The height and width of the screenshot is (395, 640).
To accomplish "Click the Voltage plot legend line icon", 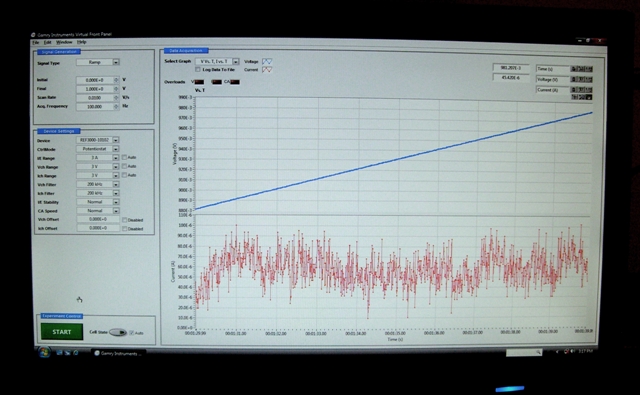I will (267, 61).
